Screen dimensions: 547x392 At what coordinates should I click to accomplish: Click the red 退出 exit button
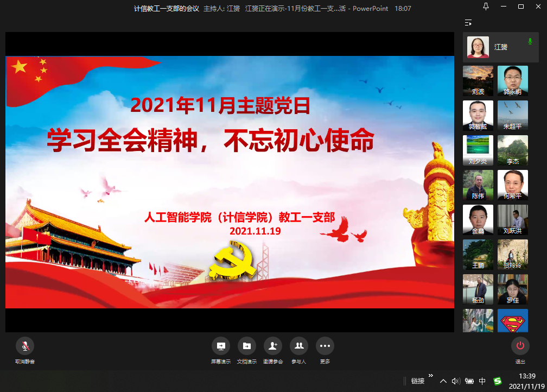[520, 346]
